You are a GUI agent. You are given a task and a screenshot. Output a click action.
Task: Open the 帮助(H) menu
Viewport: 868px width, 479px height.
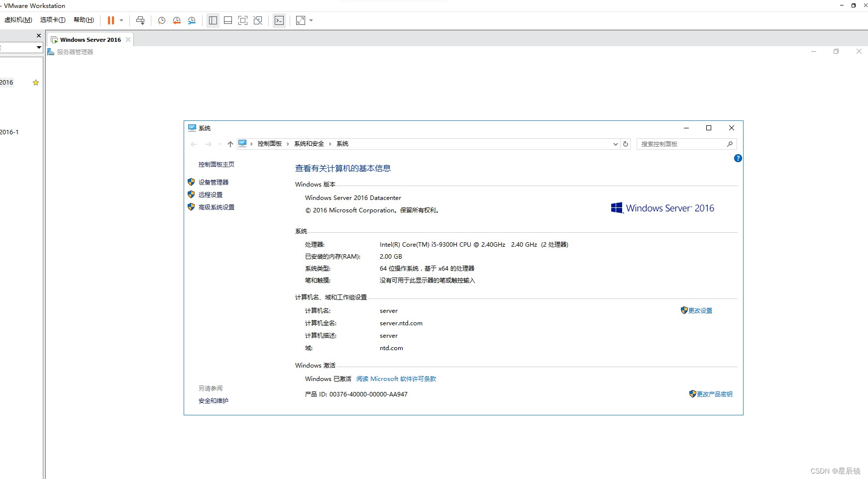(84, 20)
